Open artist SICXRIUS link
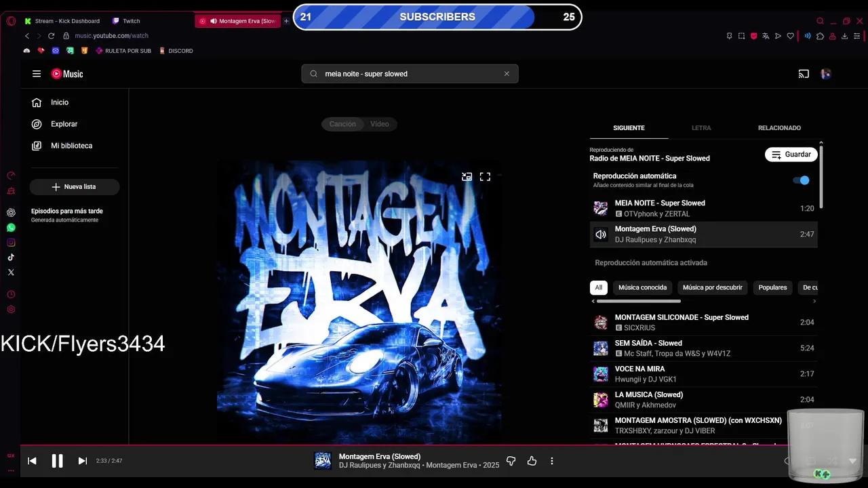Screen dimensions: 868x488 pos(639,328)
